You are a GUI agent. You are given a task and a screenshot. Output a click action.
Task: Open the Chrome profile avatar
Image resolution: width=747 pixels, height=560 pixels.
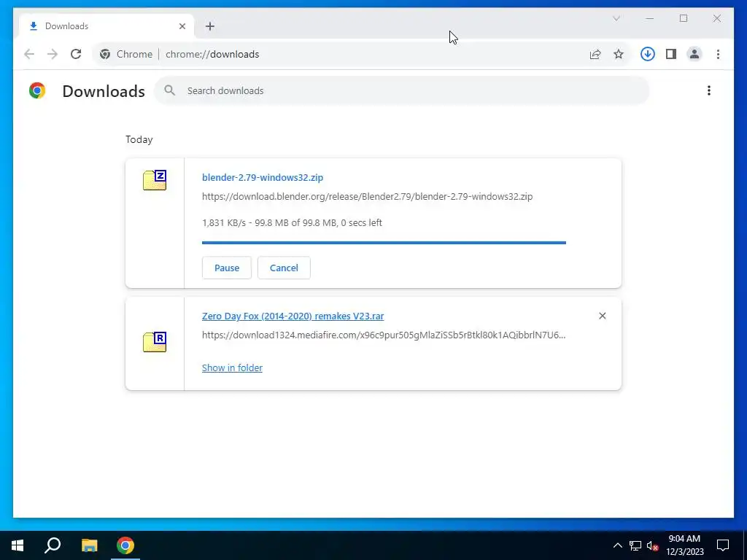coord(694,54)
